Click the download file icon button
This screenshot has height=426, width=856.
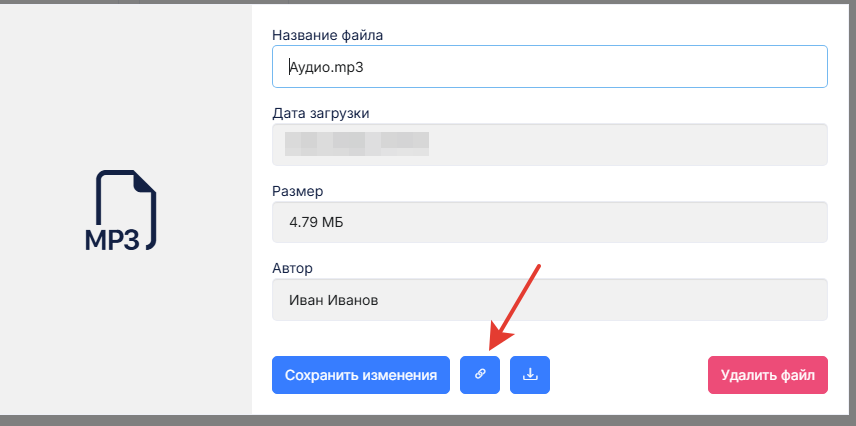[530, 375]
